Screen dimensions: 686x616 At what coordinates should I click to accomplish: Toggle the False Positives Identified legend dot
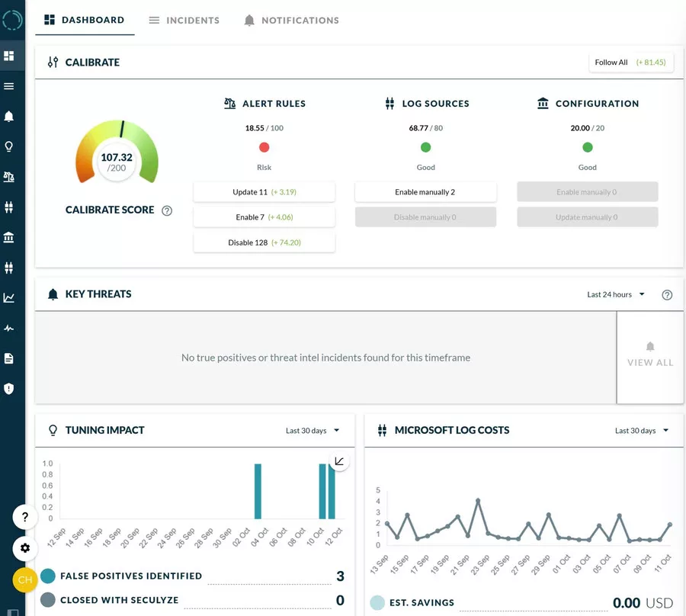coord(48,576)
